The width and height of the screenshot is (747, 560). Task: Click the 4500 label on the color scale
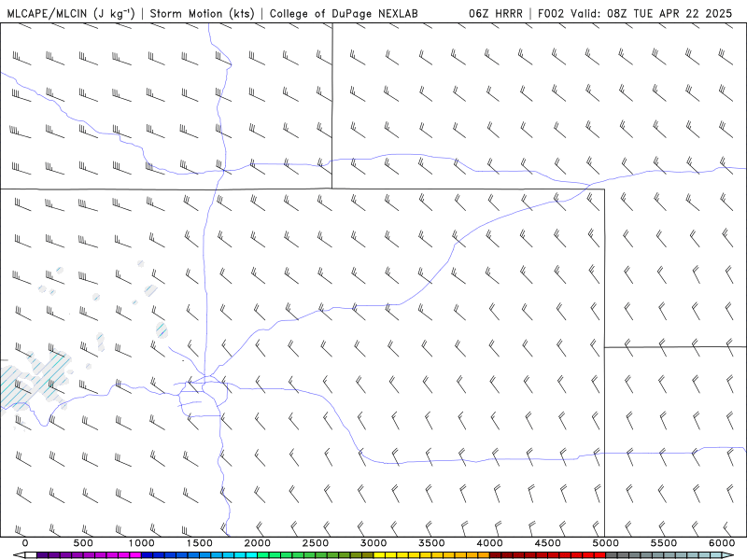click(x=548, y=543)
